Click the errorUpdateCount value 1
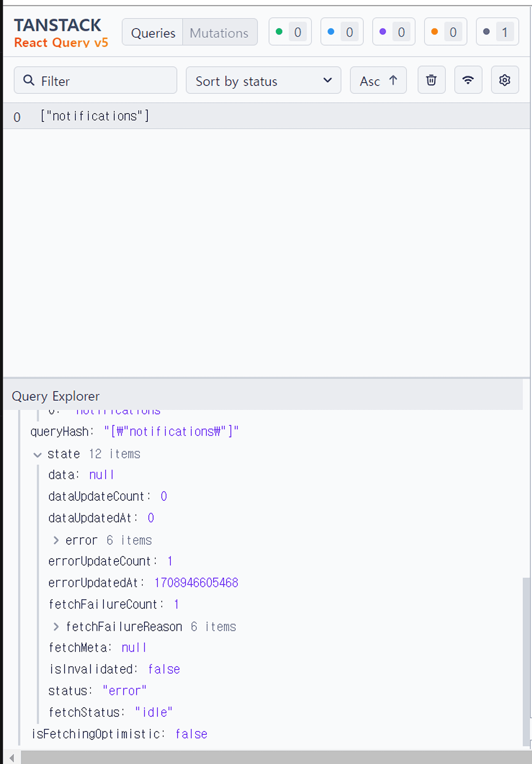The image size is (532, 764). click(170, 561)
